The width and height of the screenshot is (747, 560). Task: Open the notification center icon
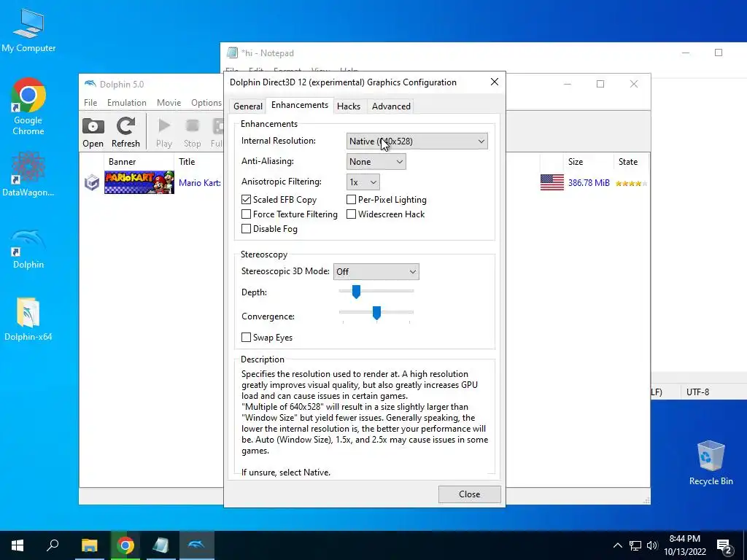tap(724, 546)
